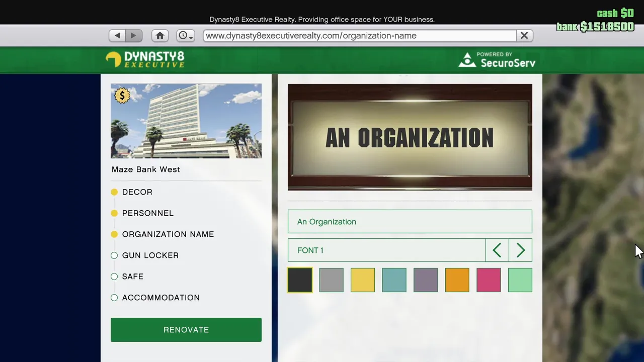Click the browser back arrow button
Screen dimensions: 644x362
(x=117, y=36)
